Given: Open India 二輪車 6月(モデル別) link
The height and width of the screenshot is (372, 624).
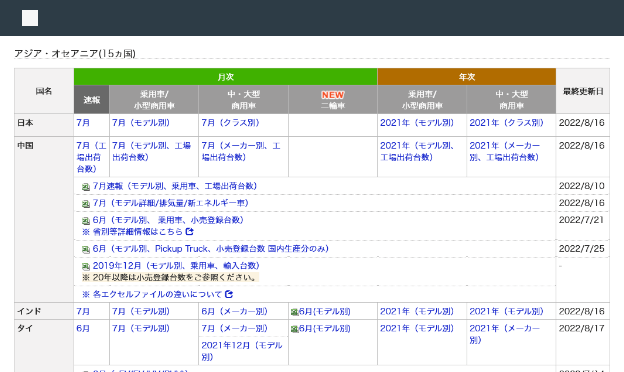Looking at the screenshot, I should tap(325, 312).
